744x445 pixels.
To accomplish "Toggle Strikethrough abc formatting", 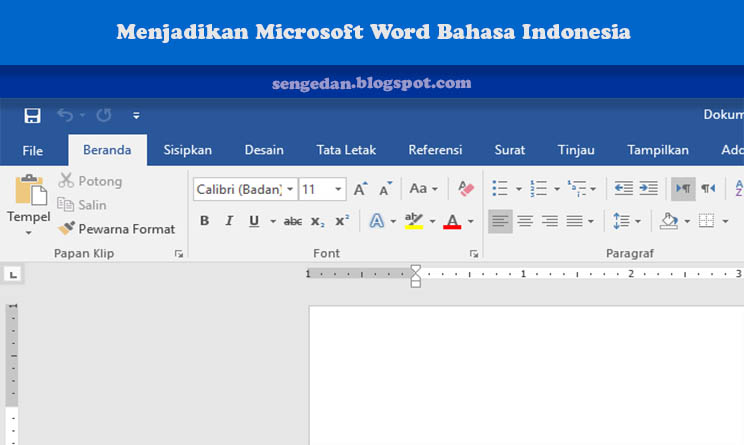I will [x=293, y=221].
